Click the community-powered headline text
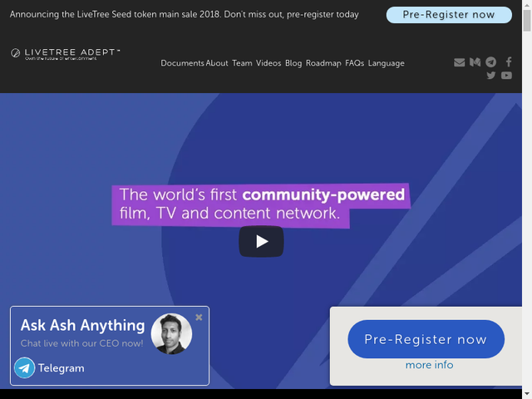Image resolution: width=532 pixels, height=399 pixels. (x=261, y=204)
